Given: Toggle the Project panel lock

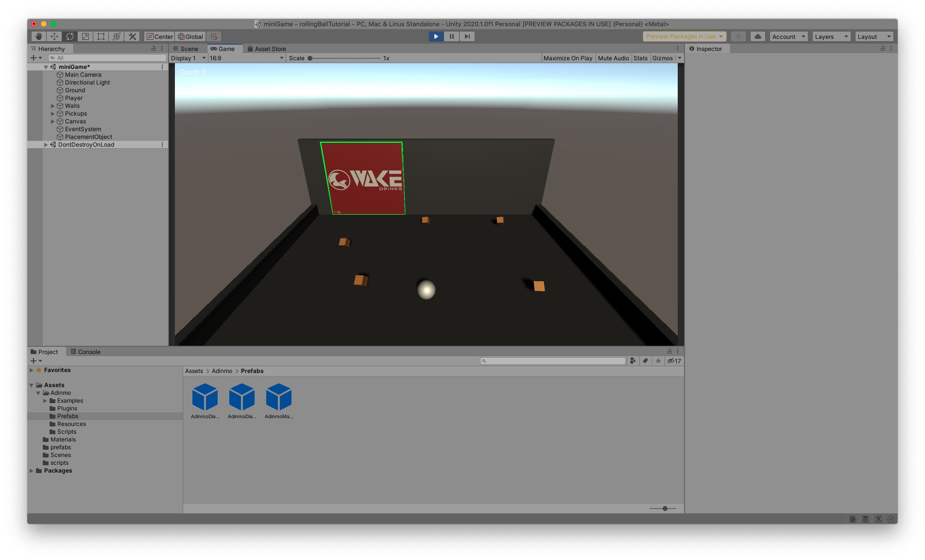Looking at the screenshot, I should [x=669, y=351].
